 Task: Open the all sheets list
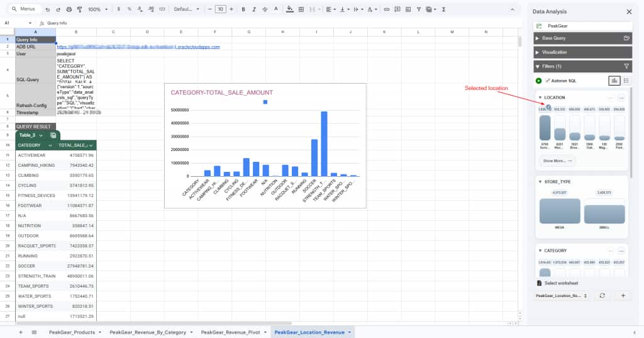34,332
